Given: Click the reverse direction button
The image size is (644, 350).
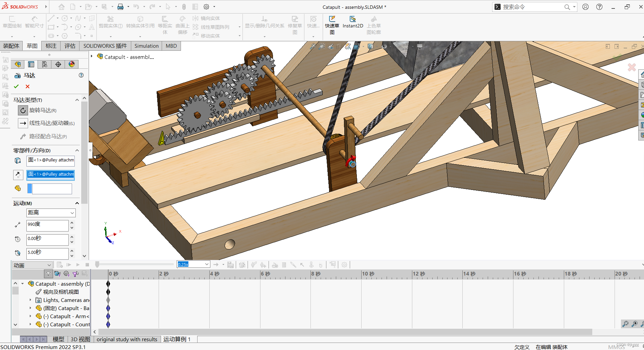Looking at the screenshot, I should 18,175.
